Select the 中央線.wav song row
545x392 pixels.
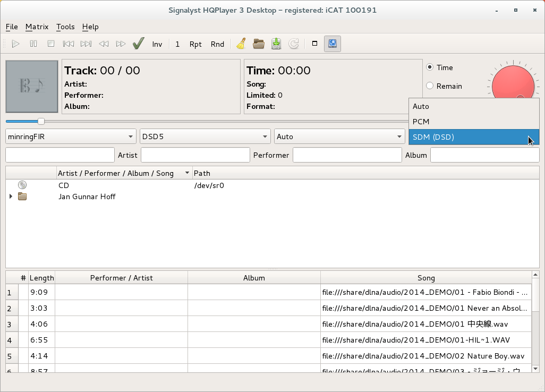(426, 324)
